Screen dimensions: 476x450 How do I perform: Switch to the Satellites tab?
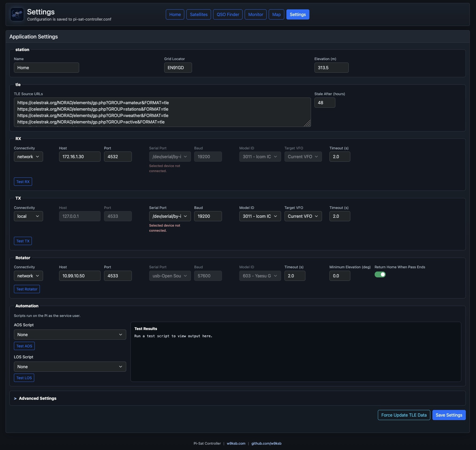click(199, 14)
